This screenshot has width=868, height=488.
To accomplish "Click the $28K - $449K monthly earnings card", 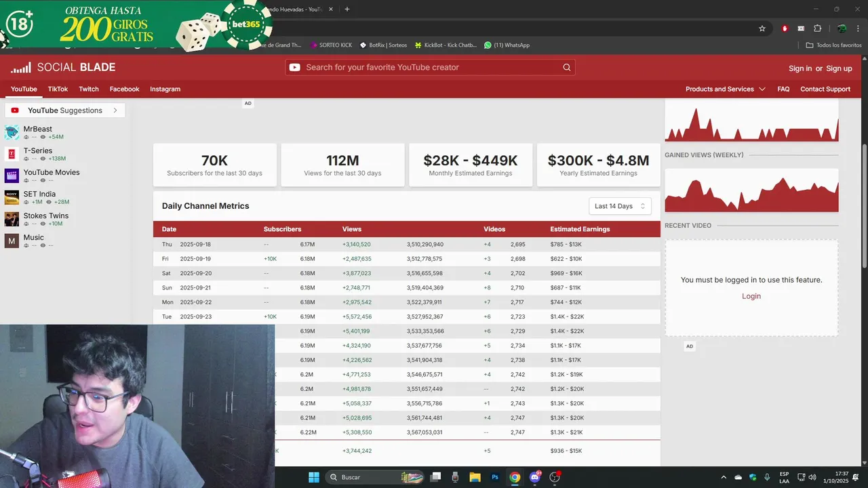I will [x=470, y=165].
